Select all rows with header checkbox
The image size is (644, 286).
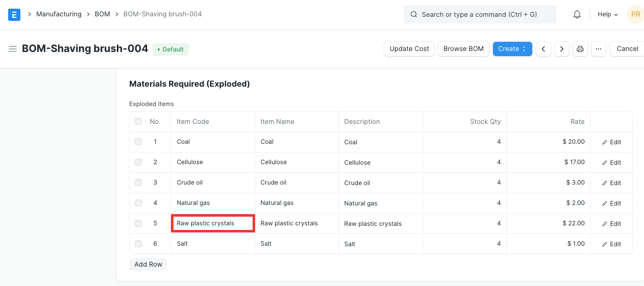click(138, 121)
